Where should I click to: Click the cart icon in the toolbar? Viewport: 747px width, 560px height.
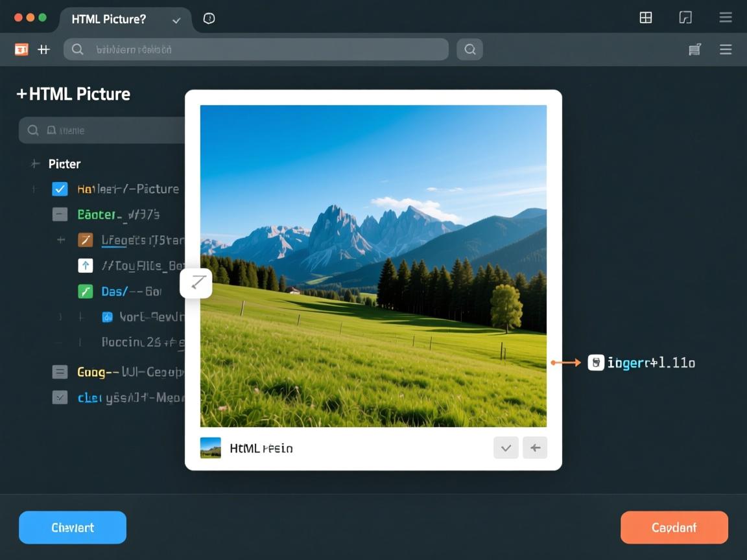(x=694, y=49)
